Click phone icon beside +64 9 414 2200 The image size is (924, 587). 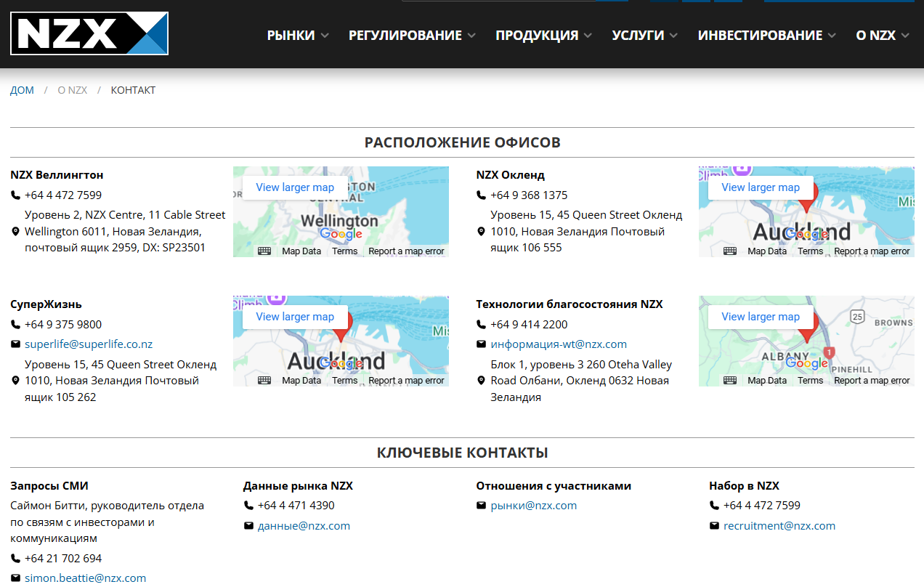click(481, 325)
